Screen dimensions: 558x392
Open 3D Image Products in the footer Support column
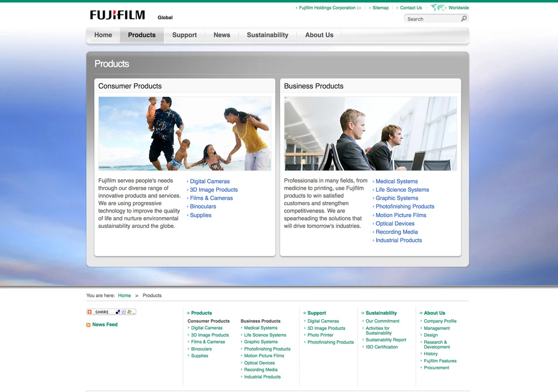pos(327,328)
